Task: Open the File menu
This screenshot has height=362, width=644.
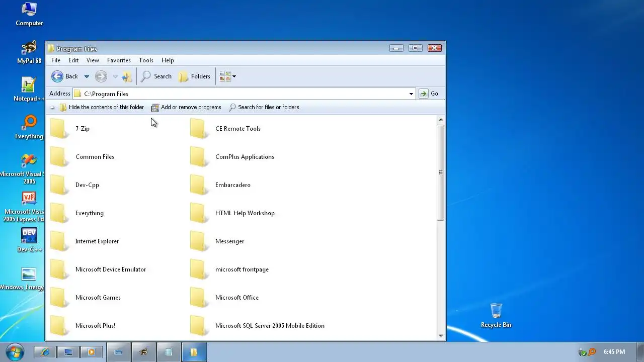Action: [56, 60]
